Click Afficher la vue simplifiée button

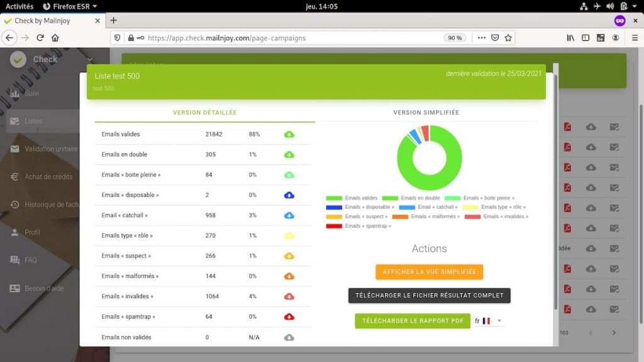429,272
